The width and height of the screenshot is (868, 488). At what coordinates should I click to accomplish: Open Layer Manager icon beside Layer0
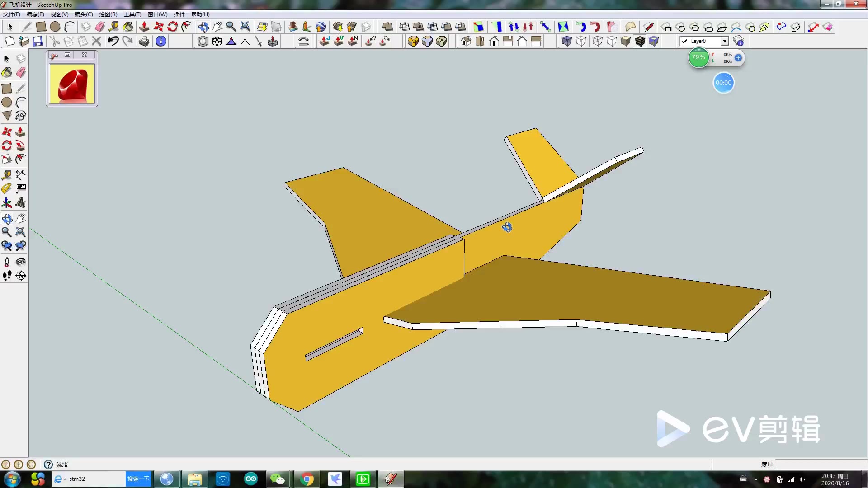tap(738, 41)
